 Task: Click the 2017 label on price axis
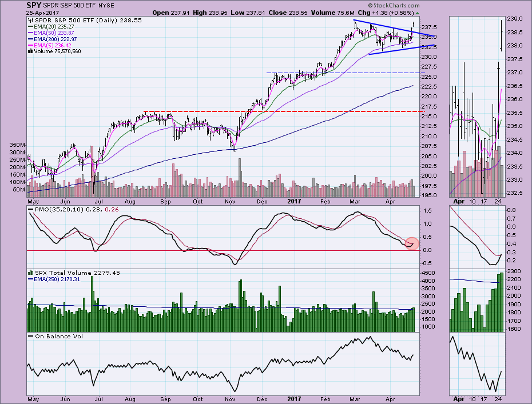[x=294, y=201]
